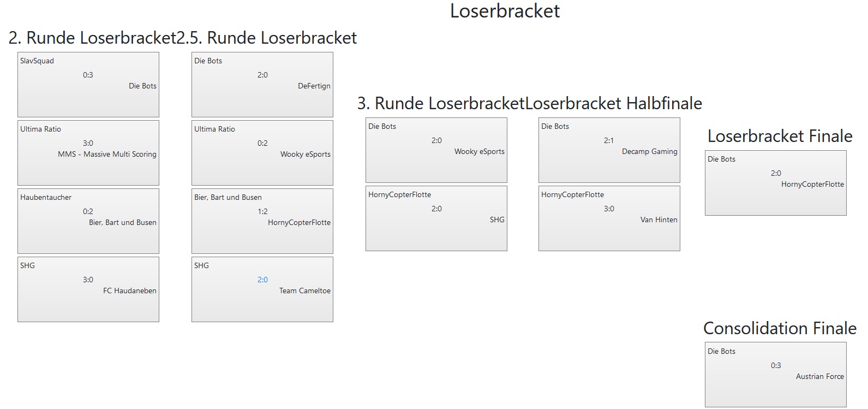Image resolution: width=868 pixels, height=409 pixels.
Task: Click Bier, Bart und Busen vs HornyCopterFlotte match
Action: coord(262,221)
